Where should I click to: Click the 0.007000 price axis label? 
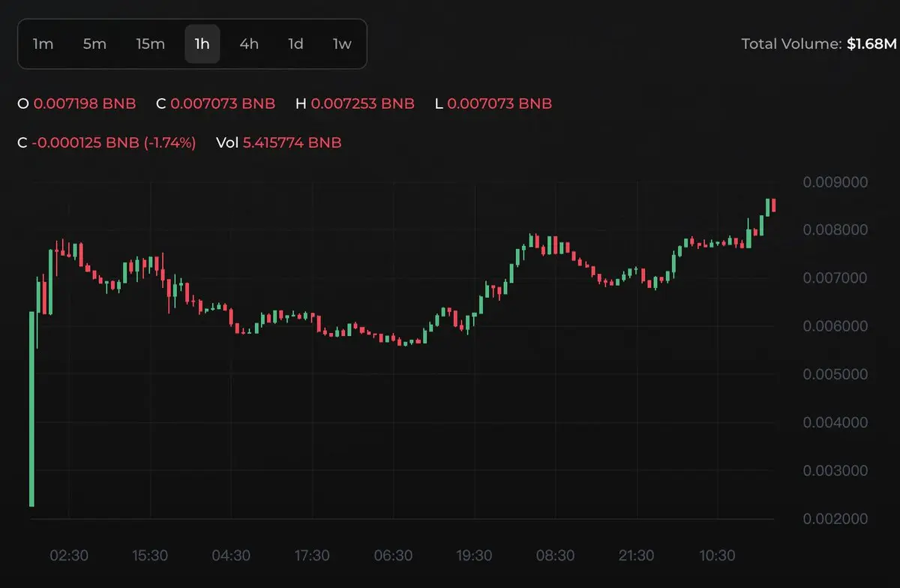point(835,277)
